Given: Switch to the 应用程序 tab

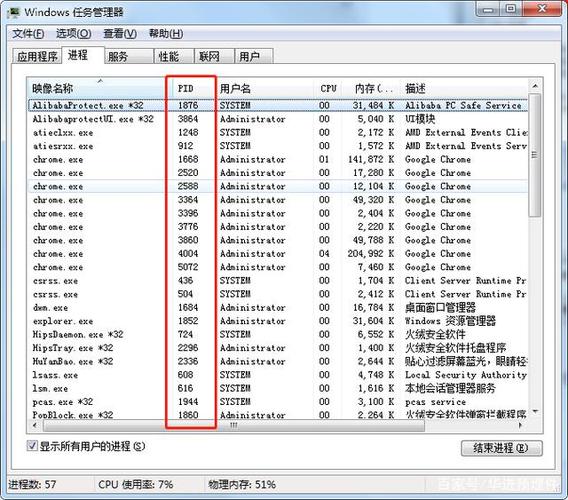Looking at the screenshot, I should click(37, 56).
